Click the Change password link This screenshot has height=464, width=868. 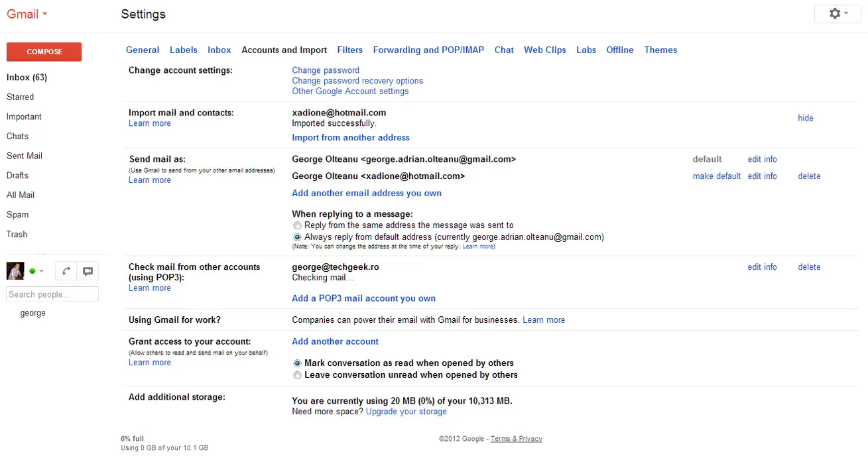coord(326,70)
